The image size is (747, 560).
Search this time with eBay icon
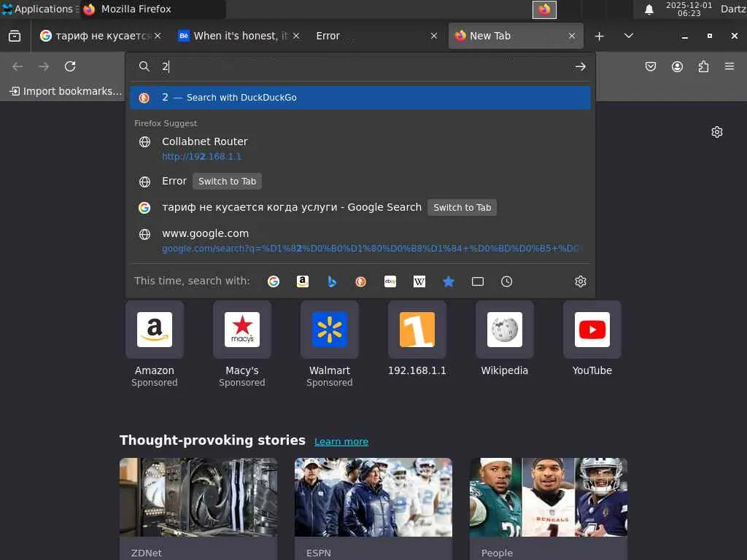tap(390, 281)
